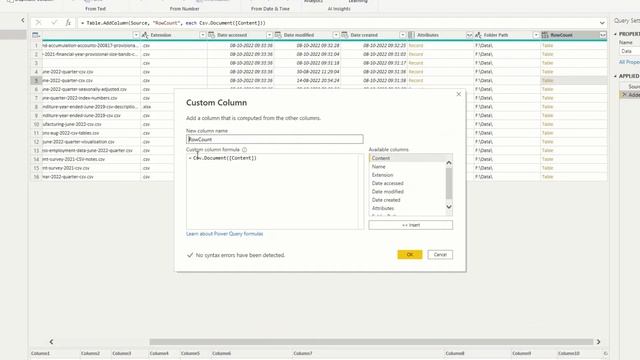Click the horizontal scrollbar thumb under the grid
The height and width of the screenshot is (360, 640).
[x=371, y=342]
